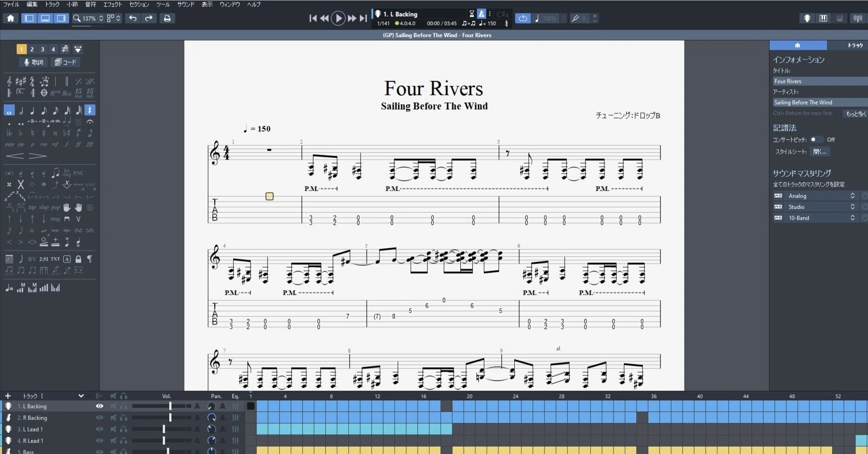Viewport: 868px width, 454px height.
Task: Toggle visibility eye of L Backing track
Action: pos(99,406)
